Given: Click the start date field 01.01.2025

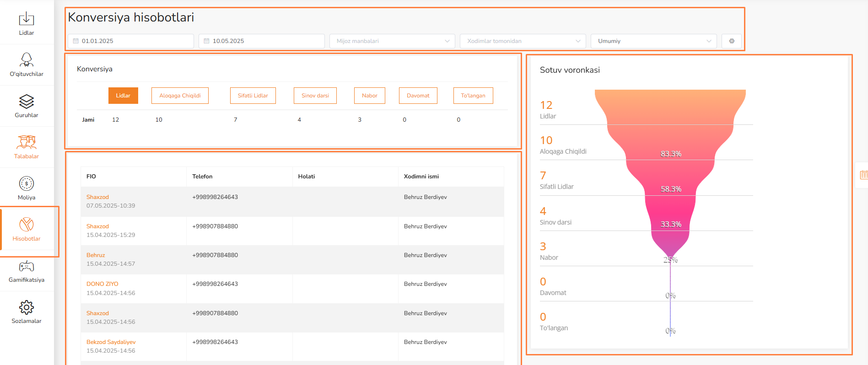Looking at the screenshot, I should [x=131, y=41].
